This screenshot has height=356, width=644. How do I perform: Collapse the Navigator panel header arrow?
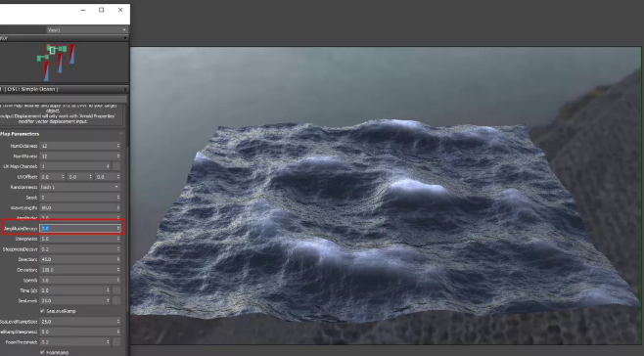(125, 38)
